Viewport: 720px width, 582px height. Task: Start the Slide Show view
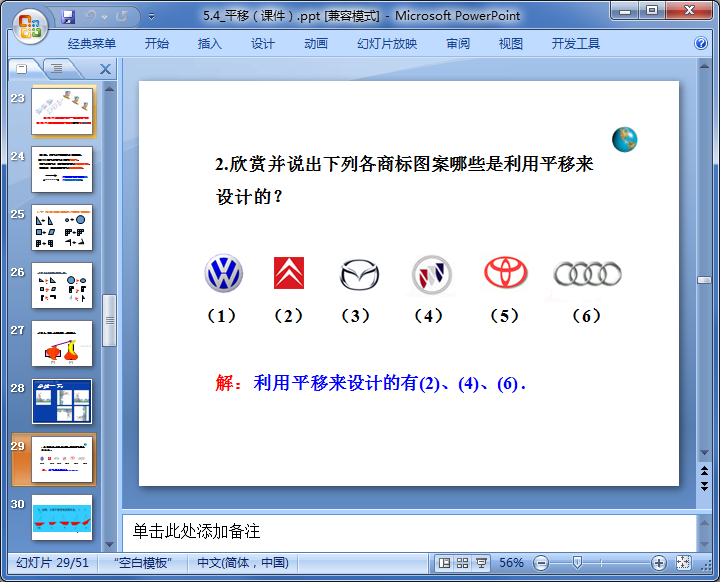481,563
